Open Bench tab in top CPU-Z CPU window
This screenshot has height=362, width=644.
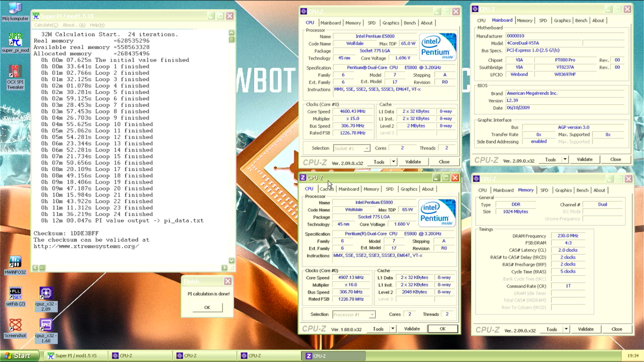[410, 23]
